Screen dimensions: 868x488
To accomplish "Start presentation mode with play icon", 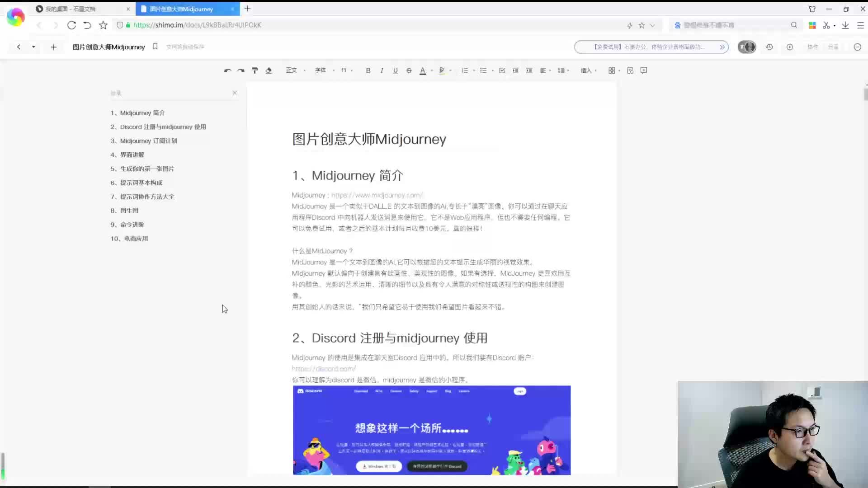I will point(790,47).
